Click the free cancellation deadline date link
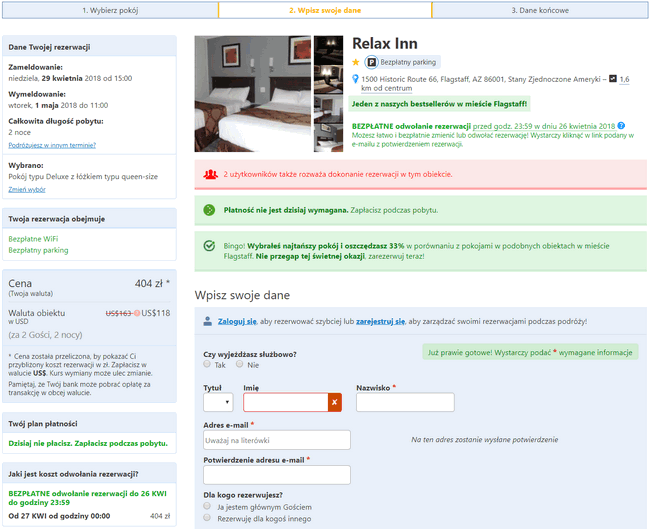This screenshot has height=529, width=650. point(544,126)
